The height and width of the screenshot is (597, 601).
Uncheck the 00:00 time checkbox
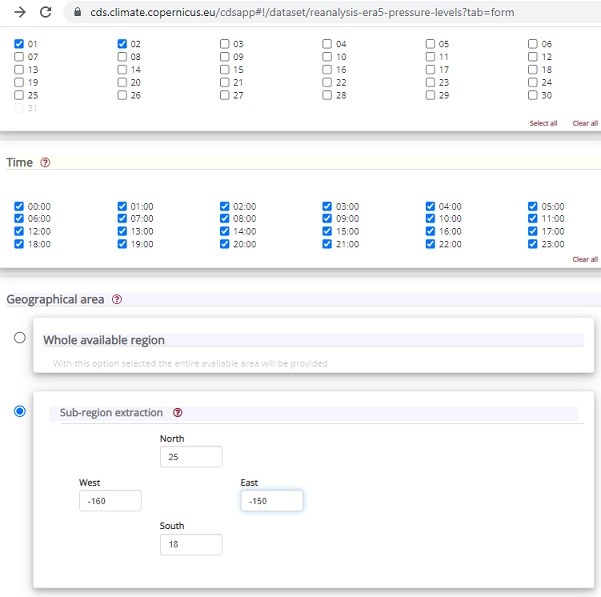tap(19, 207)
